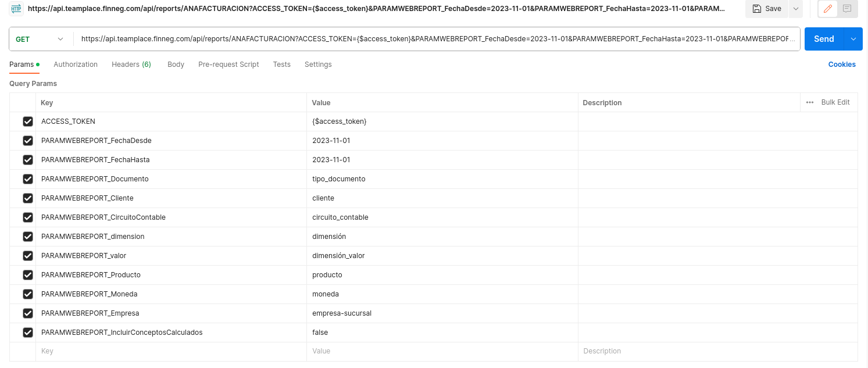Go to the Pre-request Script tab
The height and width of the screenshot is (368, 868).
[x=228, y=65]
